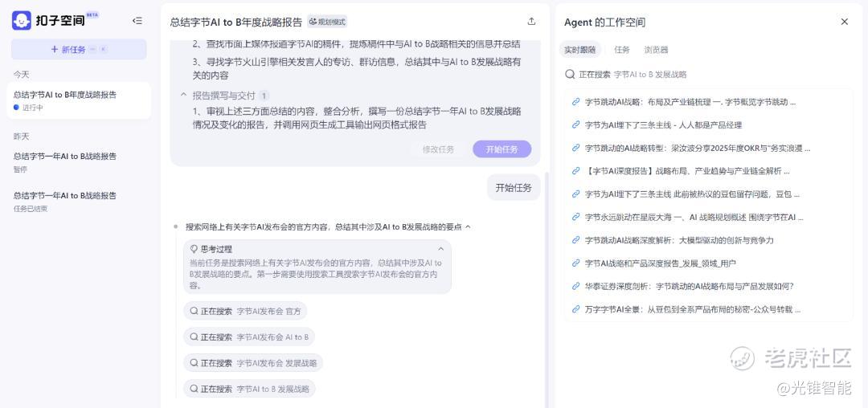This screenshot has width=868, height=408.
Task: Click the share/export icon in chat header
Action: coord(531,22)
